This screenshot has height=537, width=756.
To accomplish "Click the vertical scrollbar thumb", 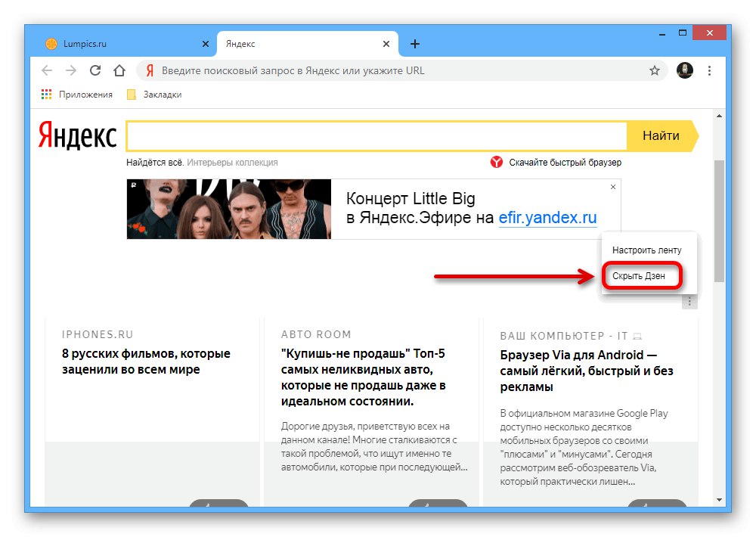I will pyautogui.click(x=720, y=221).
